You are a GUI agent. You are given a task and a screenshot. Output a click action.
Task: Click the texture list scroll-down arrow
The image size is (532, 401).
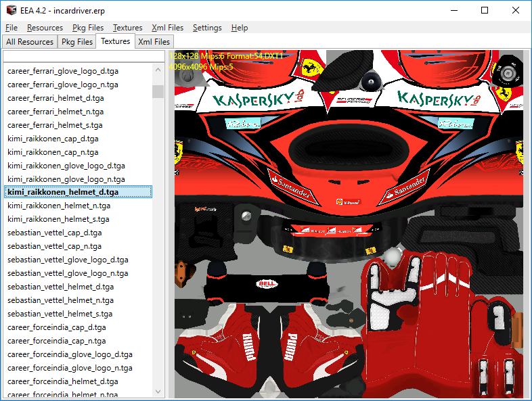(x=158, y=392)
